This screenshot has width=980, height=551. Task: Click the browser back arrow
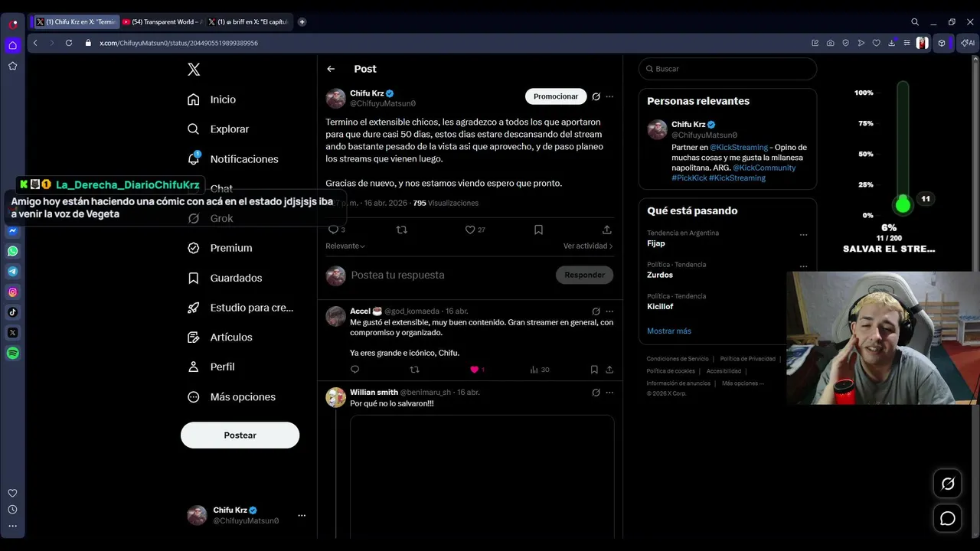pos(35,43)
